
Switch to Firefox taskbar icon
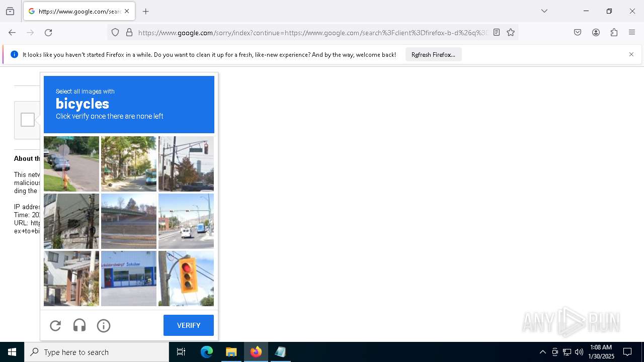256,352
